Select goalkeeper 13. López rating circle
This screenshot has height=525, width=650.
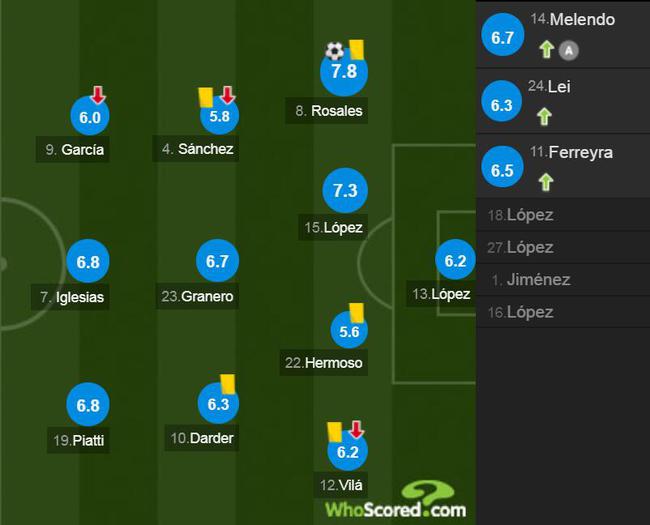tap(455, 260)
